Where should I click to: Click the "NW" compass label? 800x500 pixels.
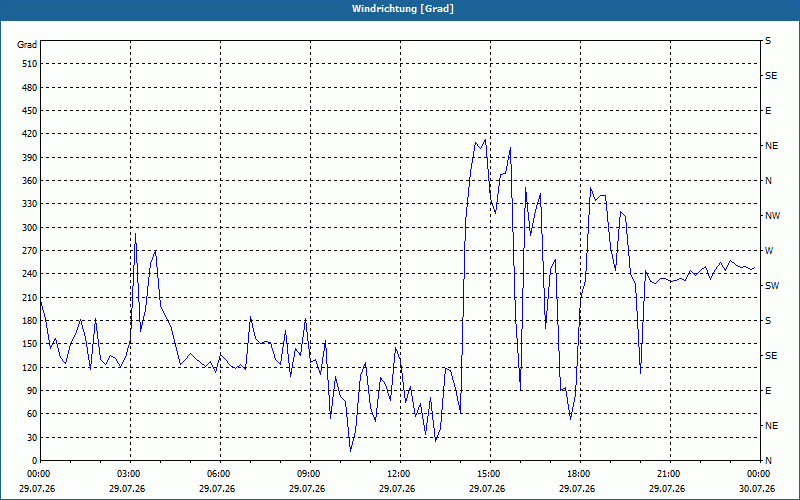point(772,216)
